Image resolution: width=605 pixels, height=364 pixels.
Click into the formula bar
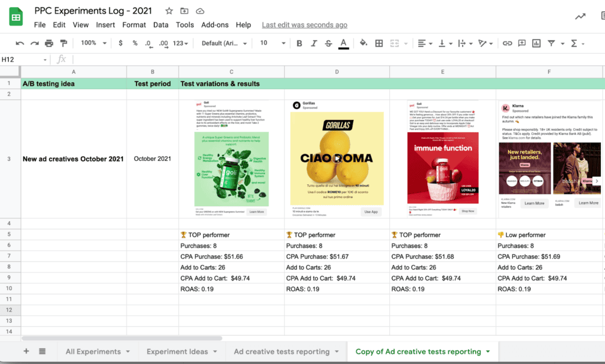click(x=337, y=60)
